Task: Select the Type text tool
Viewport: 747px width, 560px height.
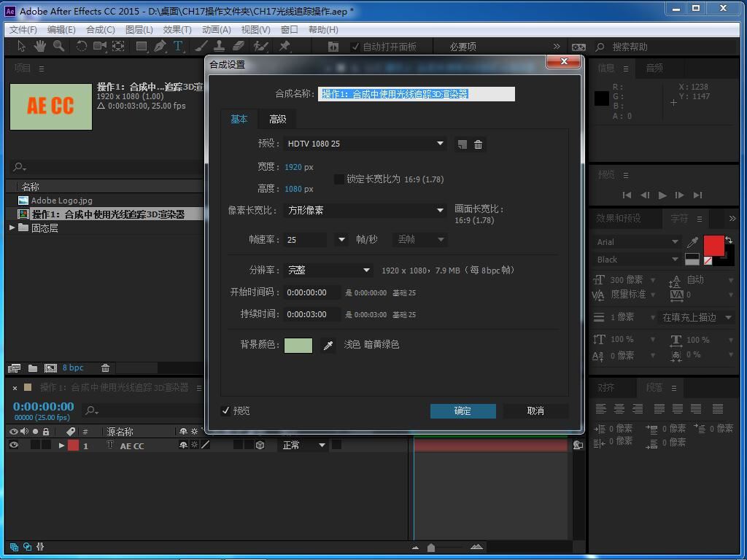Action: pos(178,46)
